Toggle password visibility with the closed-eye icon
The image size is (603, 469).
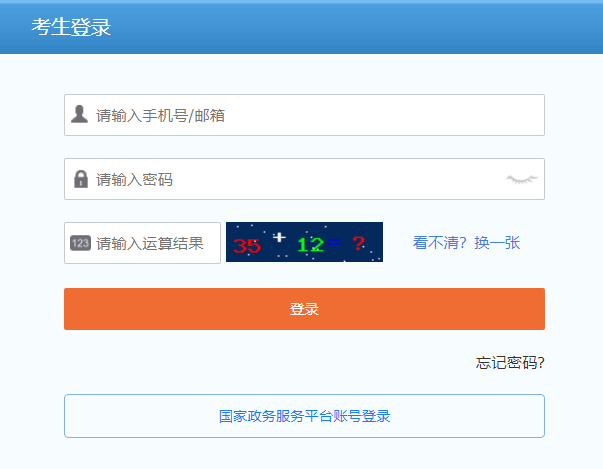point(522,179)
